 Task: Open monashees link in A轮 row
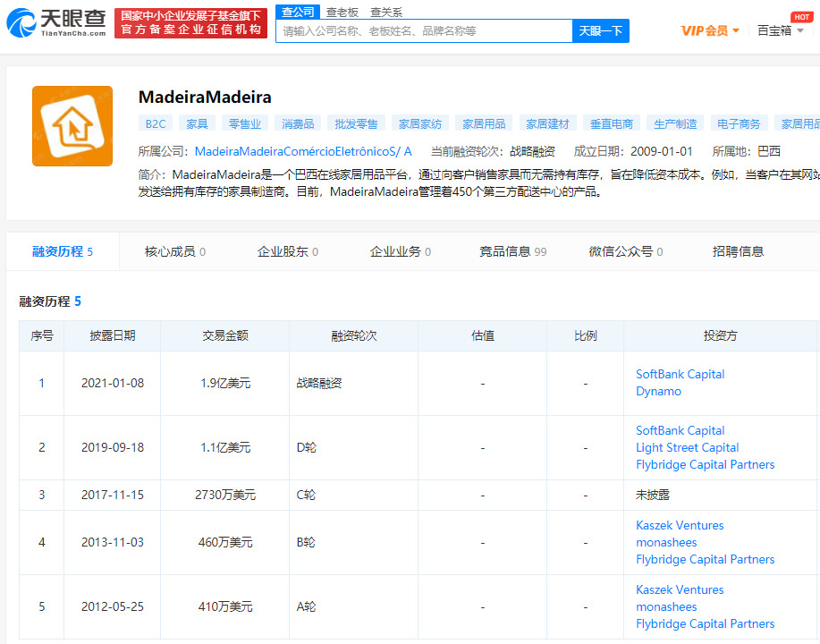click(x=666, y=606)
